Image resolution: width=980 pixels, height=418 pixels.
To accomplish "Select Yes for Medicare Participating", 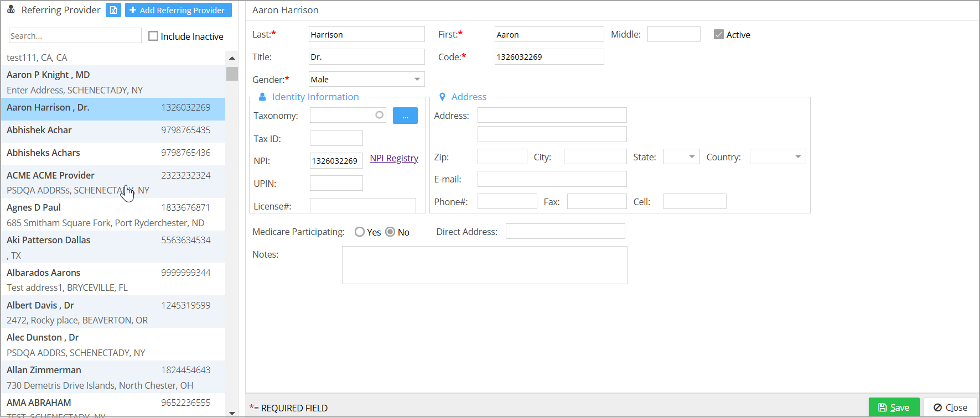I will 360,232.
